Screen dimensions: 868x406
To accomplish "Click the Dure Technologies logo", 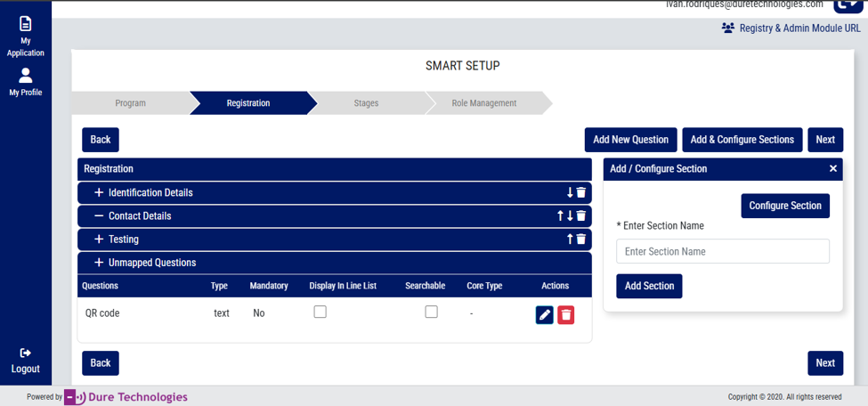I will [x=126, y=397].
